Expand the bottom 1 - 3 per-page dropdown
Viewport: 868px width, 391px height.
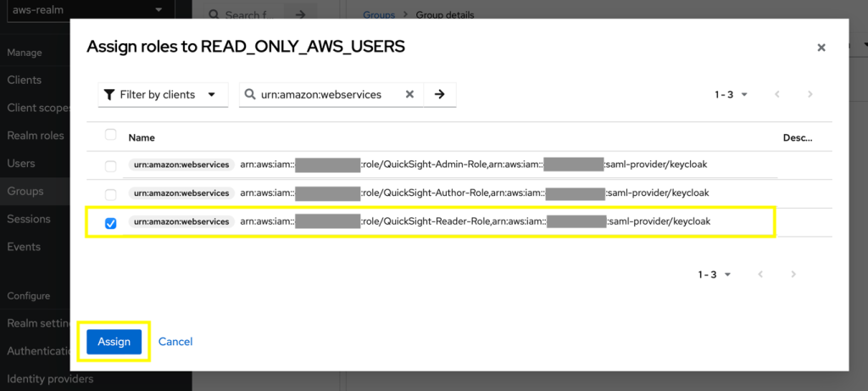point(715,274)
